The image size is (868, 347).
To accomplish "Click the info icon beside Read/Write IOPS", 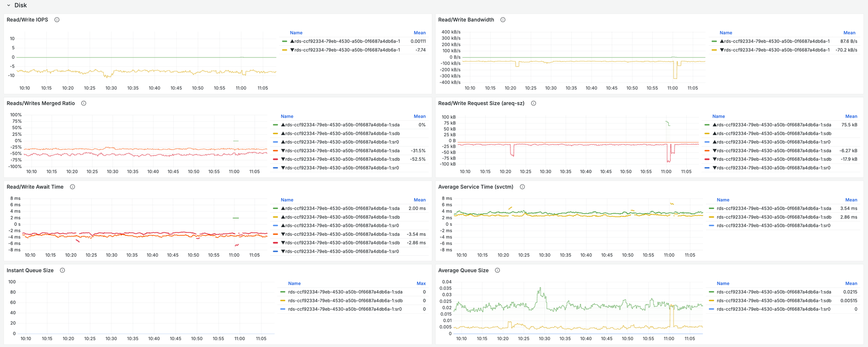I will pos(57,20).
